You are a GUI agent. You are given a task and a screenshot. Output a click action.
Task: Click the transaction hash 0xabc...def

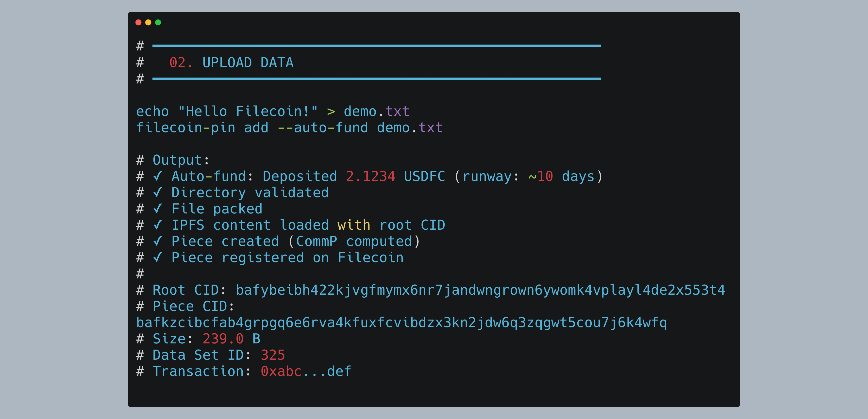coord(306,371)
